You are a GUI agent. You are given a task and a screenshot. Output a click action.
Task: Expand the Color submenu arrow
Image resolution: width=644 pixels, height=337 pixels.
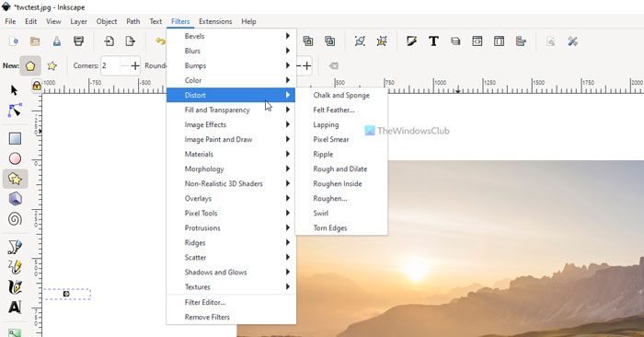(288, 80)
